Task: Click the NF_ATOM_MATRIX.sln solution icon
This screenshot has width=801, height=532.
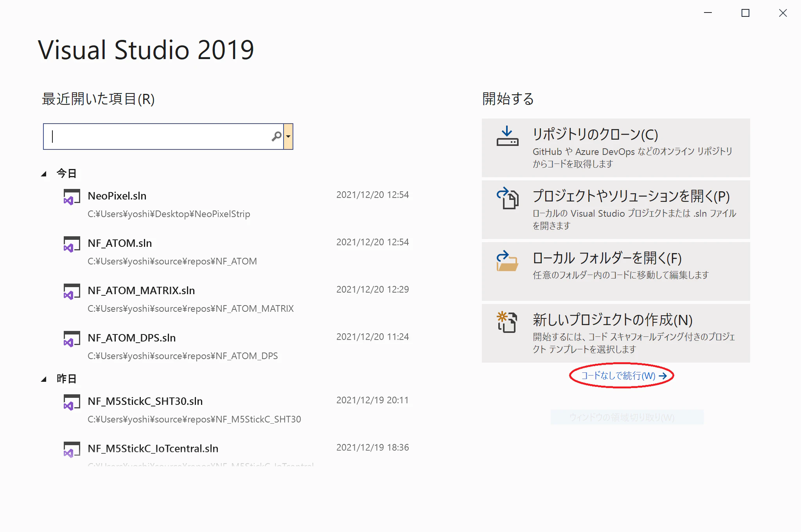Action: [x=72, y=291]
